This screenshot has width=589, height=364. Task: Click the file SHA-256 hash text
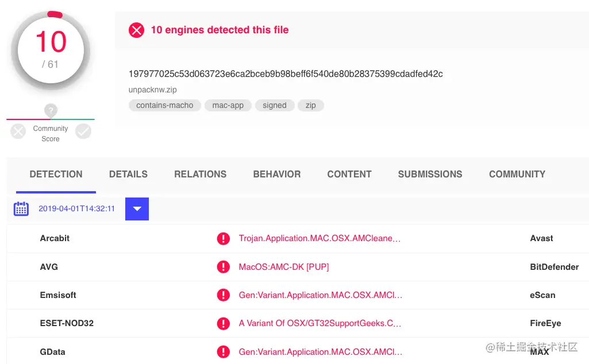(286, 74)
